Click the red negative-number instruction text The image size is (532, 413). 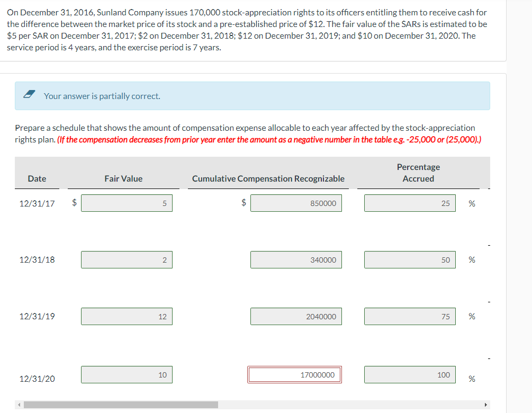click(x=269, y=139)
